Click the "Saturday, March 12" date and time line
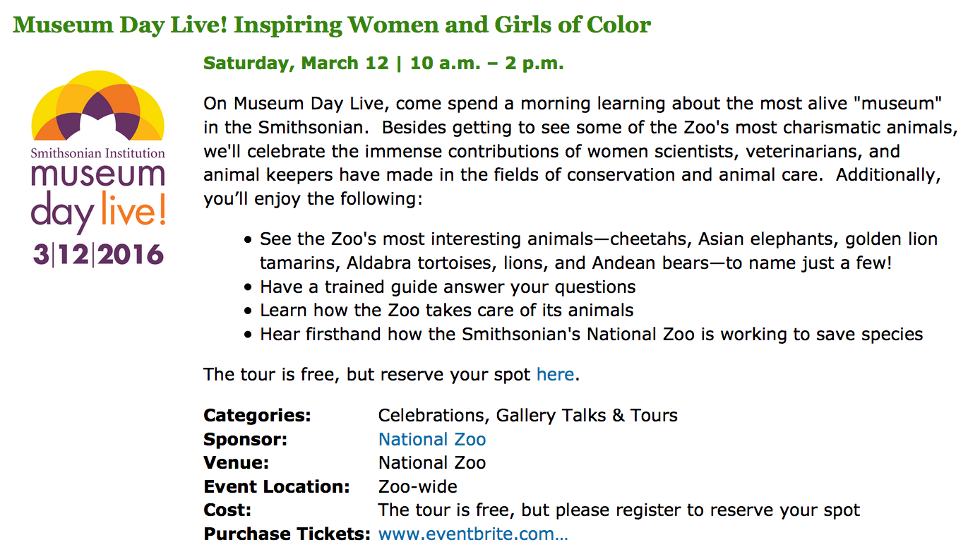 [383, 64]
